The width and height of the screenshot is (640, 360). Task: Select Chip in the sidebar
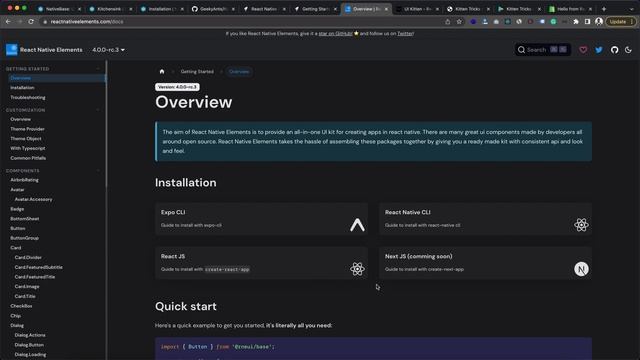tap(16, 316)
